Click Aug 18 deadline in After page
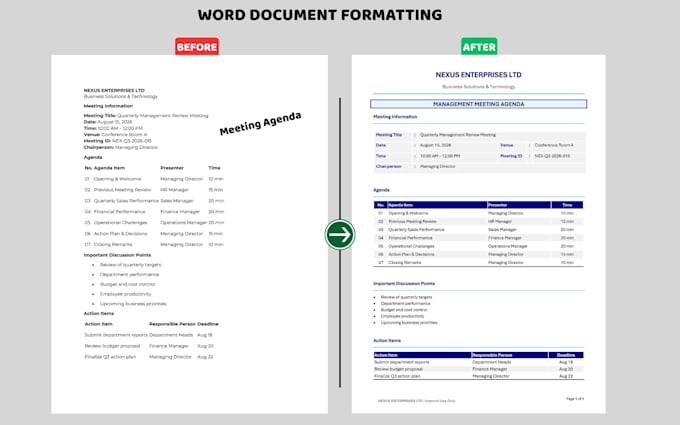 [566, 362]
